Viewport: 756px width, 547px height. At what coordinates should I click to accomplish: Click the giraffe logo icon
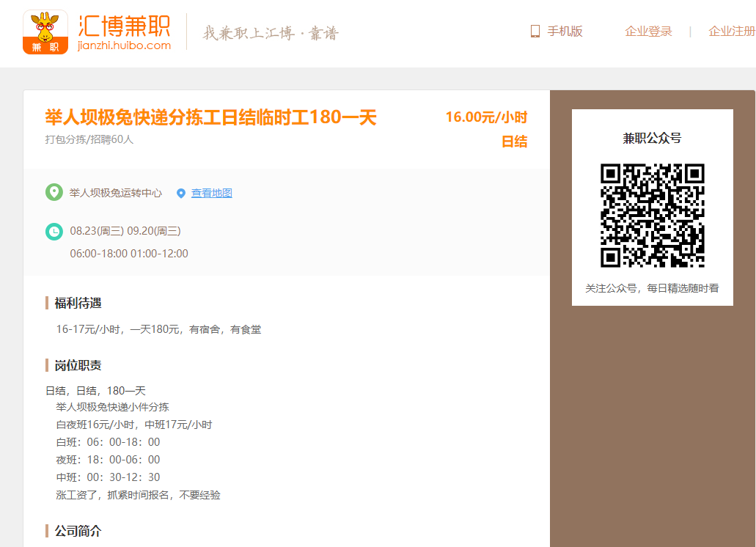tap(45, 32)
